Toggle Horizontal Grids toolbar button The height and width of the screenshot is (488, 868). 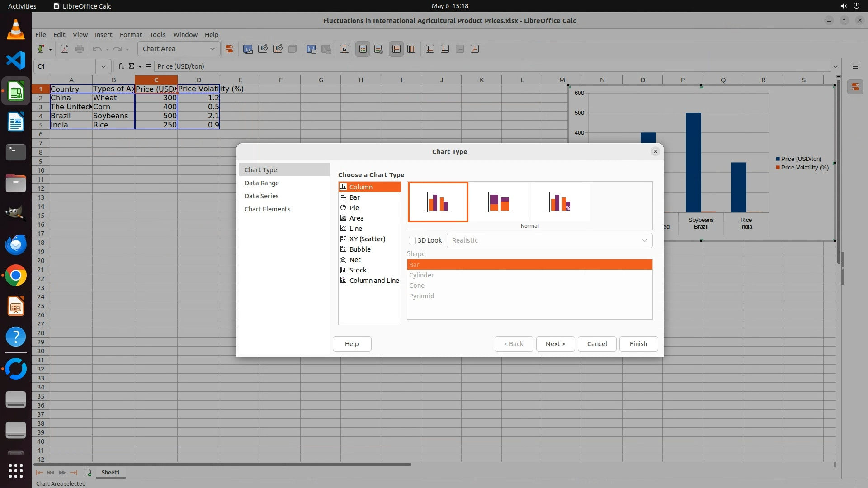coord(396,49)
